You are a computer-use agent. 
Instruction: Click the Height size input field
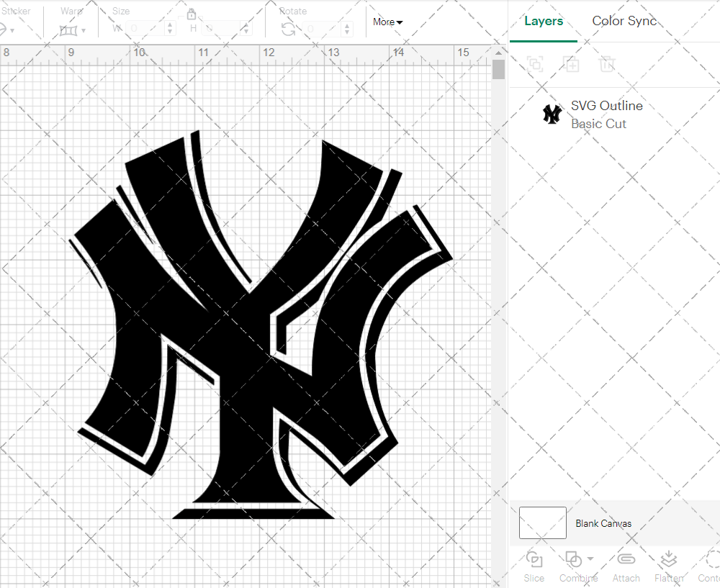220,29
